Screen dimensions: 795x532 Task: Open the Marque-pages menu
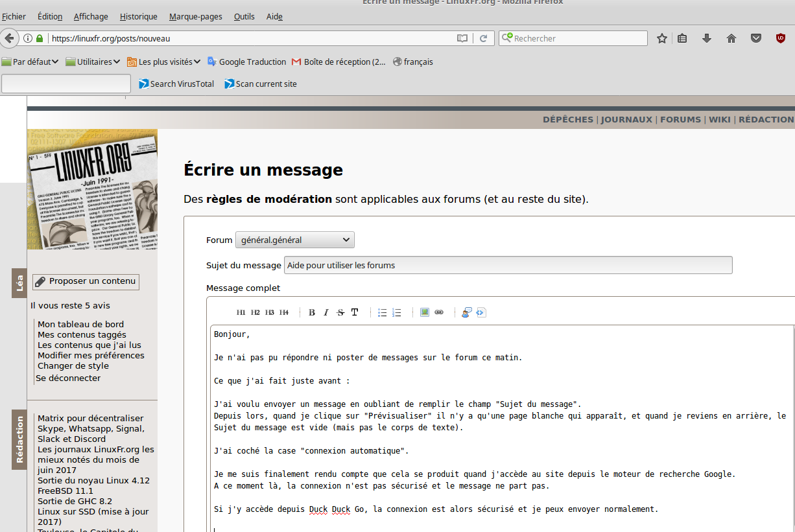pyautogui.click(x=195, y=16)
